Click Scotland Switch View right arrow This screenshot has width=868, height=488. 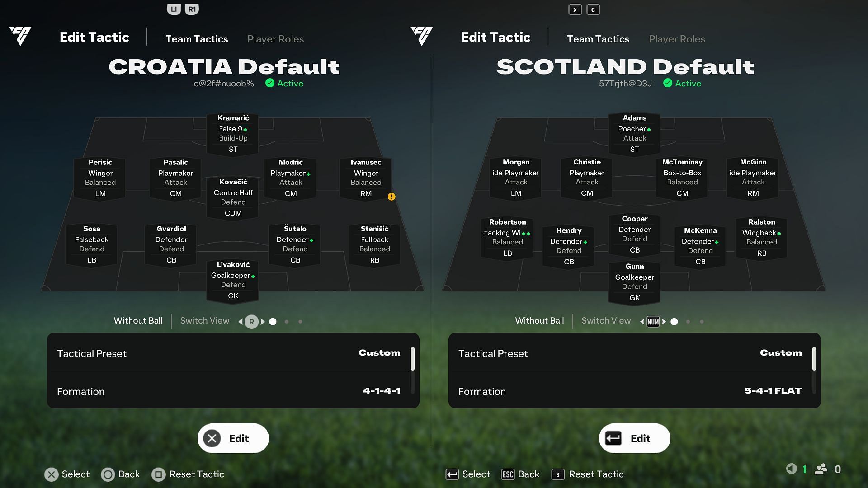[664, 321]
